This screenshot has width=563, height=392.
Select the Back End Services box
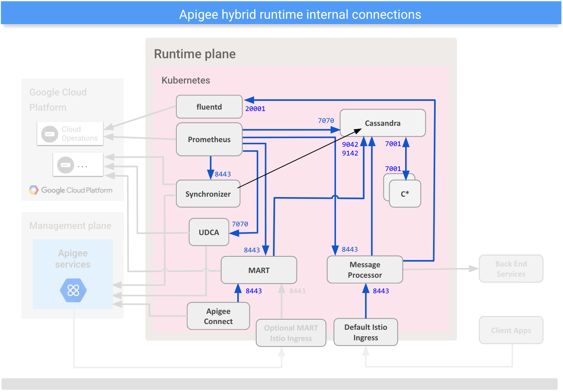pyautogui.click(x=511, y=269)
